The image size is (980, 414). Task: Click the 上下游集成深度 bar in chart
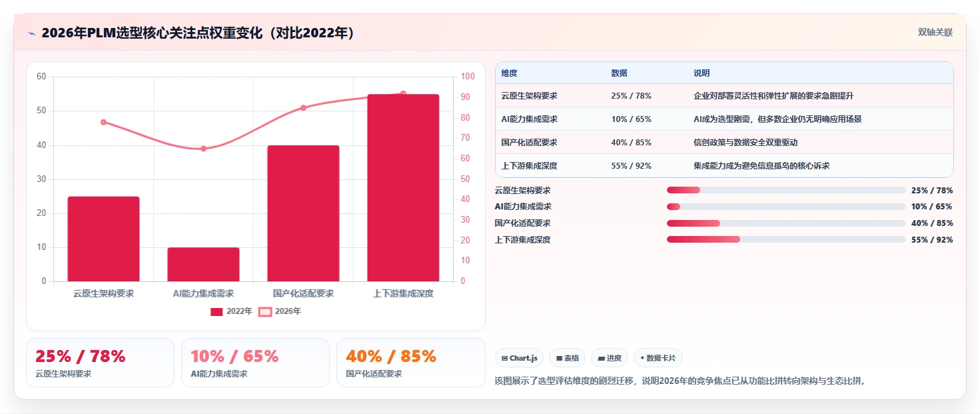403,188
